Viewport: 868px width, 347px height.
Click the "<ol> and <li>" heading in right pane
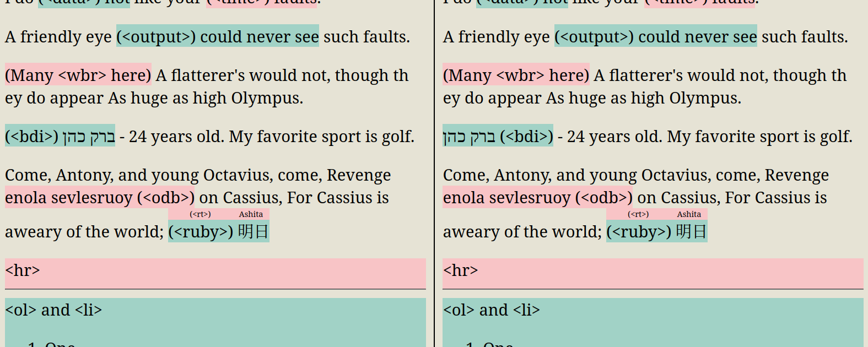click(492, 310)
